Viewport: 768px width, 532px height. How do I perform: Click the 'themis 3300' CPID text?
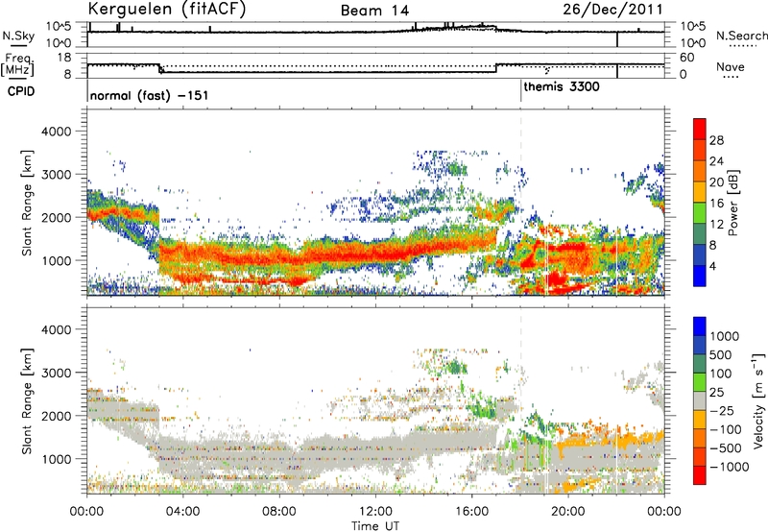click(562, 86)
